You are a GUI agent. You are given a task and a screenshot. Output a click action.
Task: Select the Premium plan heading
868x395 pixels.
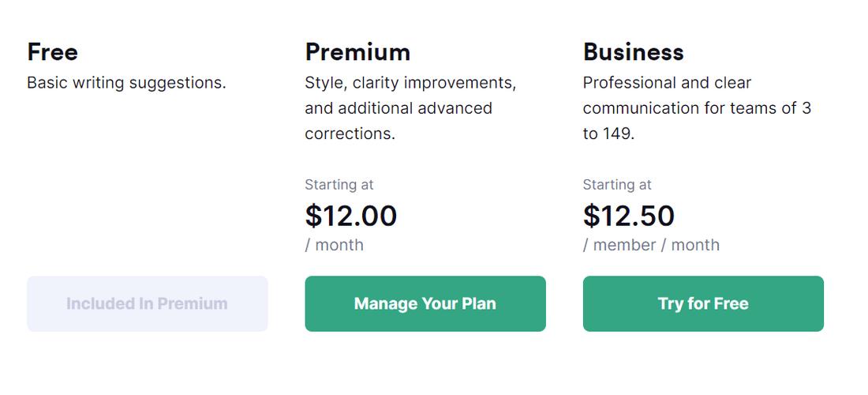(x=357, y=52)
